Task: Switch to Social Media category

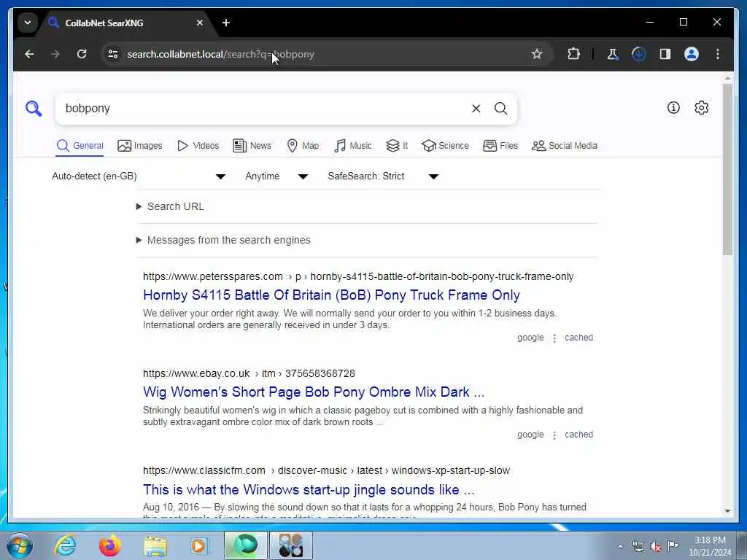Action: 565,146
